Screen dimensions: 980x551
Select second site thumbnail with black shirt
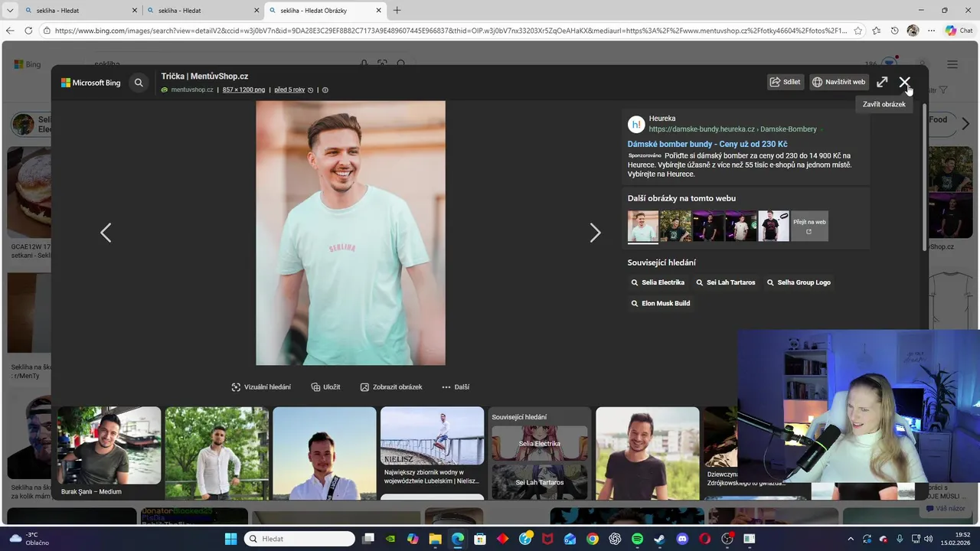coord(675,227)
